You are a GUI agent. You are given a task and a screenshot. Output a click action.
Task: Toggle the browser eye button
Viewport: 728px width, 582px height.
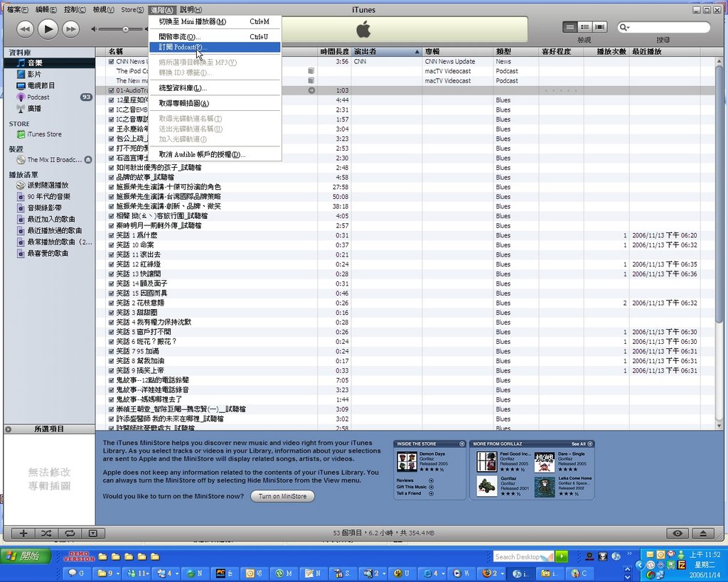678,533
